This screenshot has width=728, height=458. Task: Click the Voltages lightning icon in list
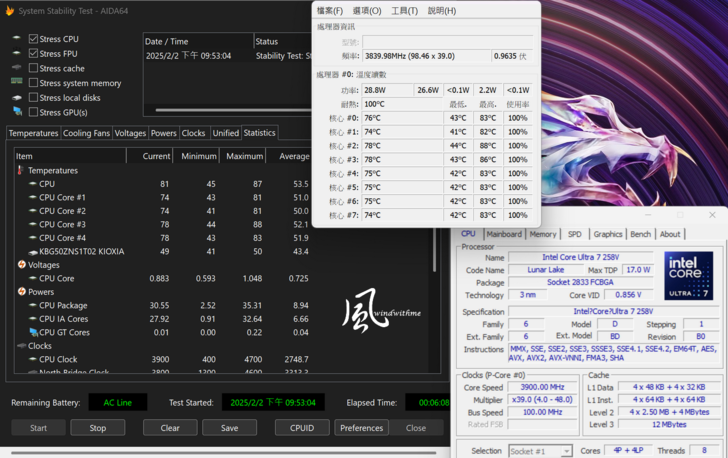(22, 265)
